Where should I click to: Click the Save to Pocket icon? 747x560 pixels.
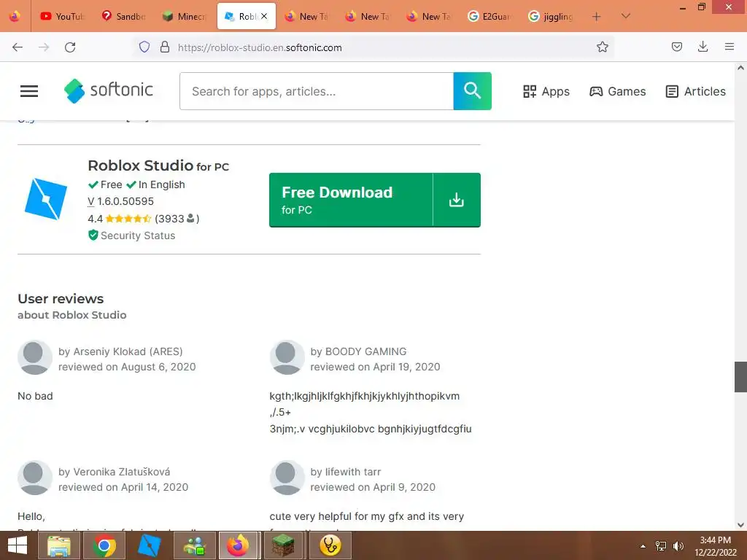tap(676, 47)
